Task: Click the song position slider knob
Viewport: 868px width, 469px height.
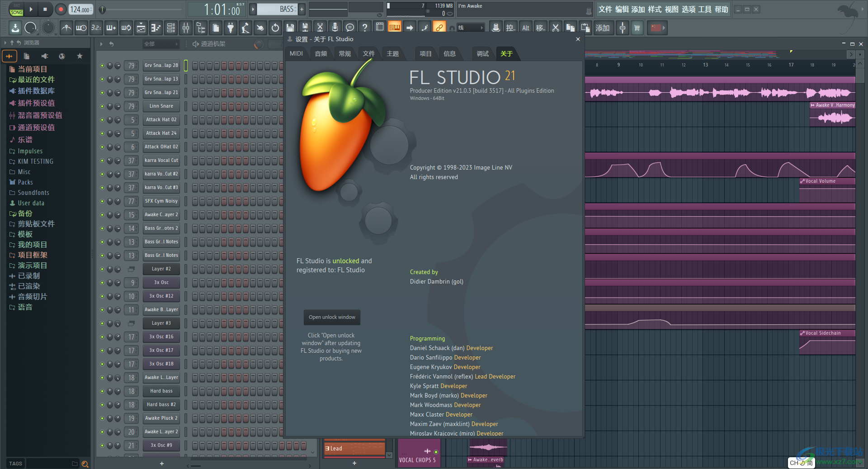Action: pyautogui.click(x=102, y=9)
